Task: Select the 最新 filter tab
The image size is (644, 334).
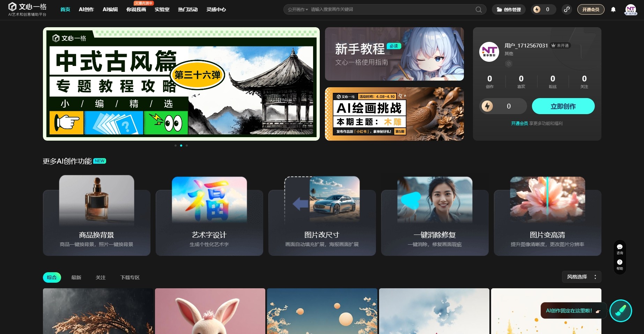Action: click(x=76, y=277)
